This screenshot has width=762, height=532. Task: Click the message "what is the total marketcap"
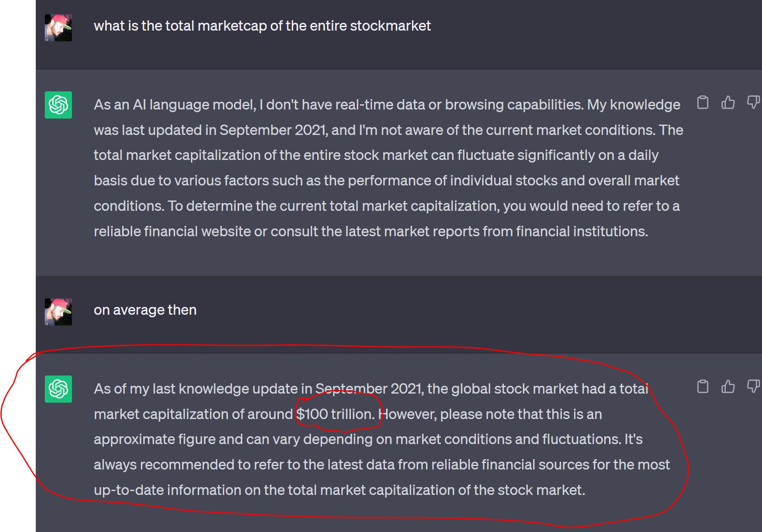tap(262, 26)
